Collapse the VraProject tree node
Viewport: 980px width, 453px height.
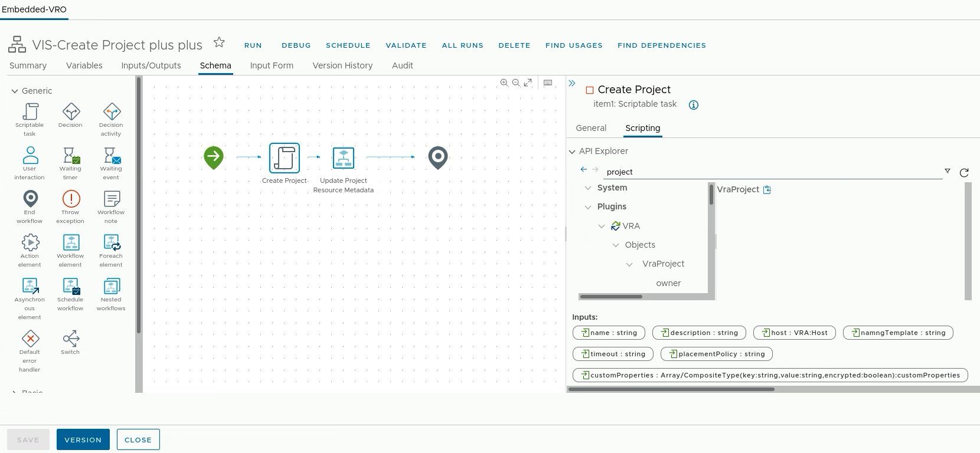[630, 265]
